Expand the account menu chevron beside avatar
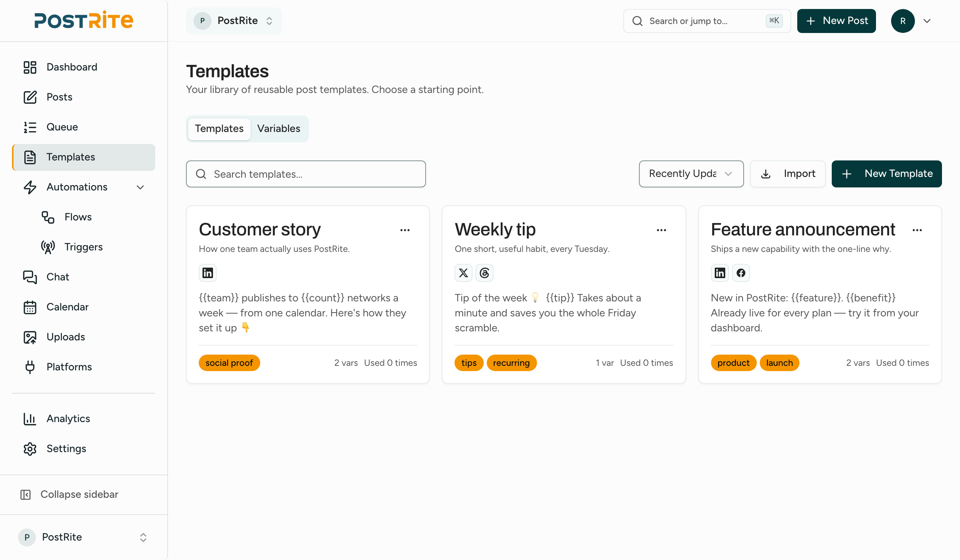 pos(927,21)
